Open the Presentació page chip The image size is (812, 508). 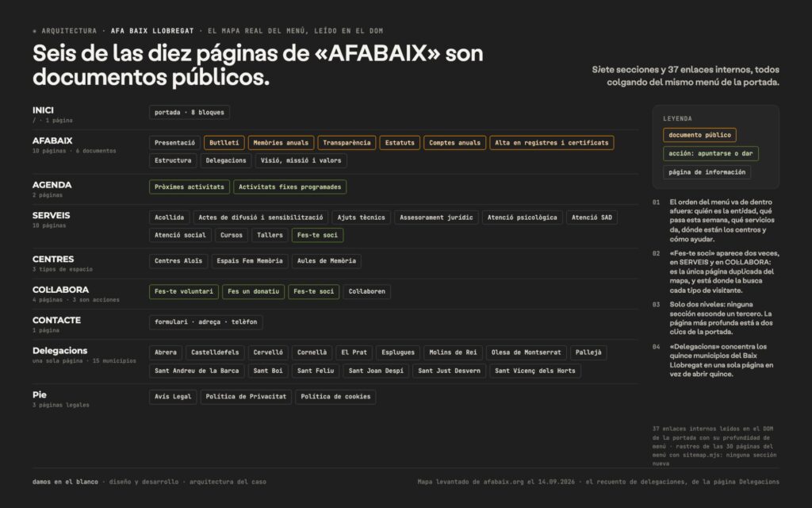174,143
